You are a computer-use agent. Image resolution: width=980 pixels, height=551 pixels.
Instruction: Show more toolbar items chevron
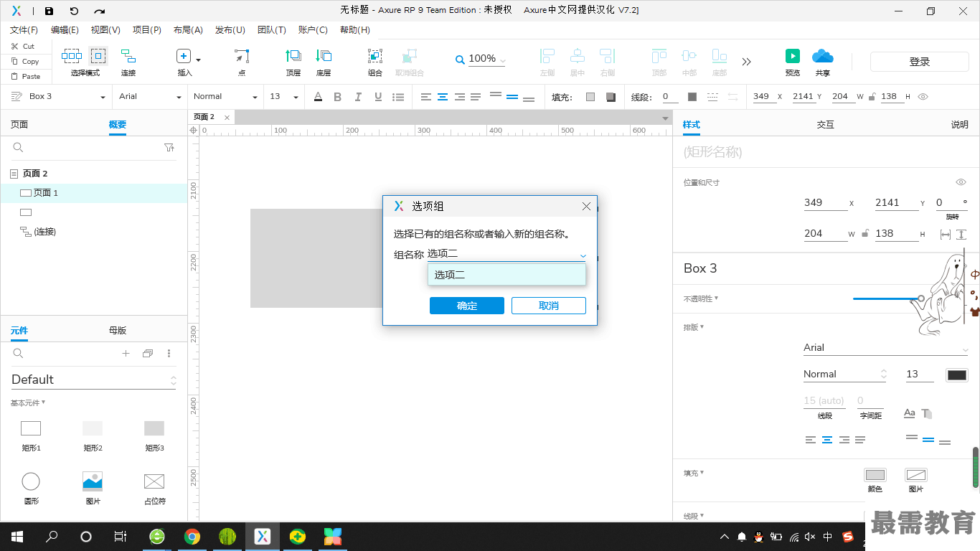pyautogui.click(x=747, y=62)
